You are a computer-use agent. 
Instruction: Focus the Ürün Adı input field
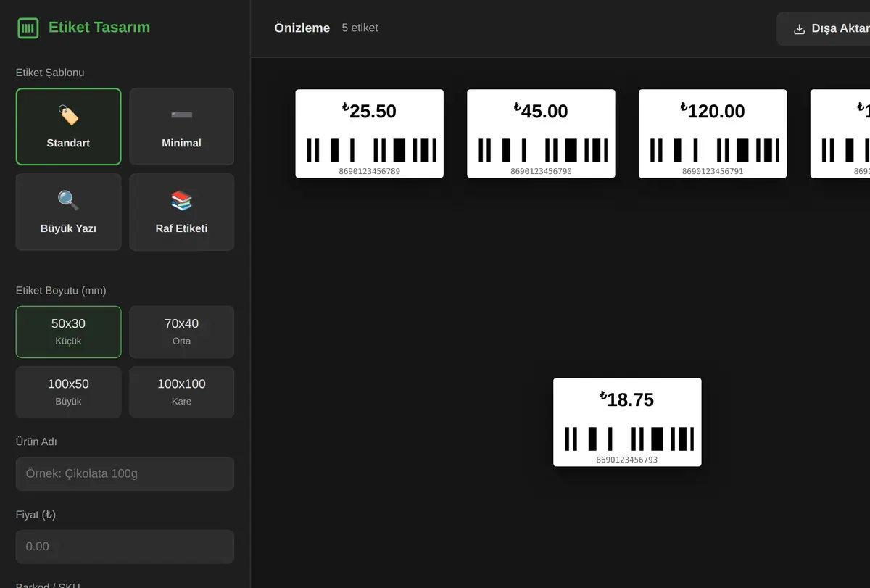click(125, 474)
